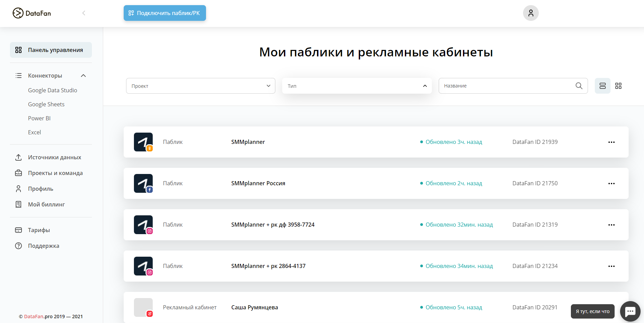Click the briefcase icon beside Проекты и команда
Screen dimensions: 644x323
coord(18,173)
